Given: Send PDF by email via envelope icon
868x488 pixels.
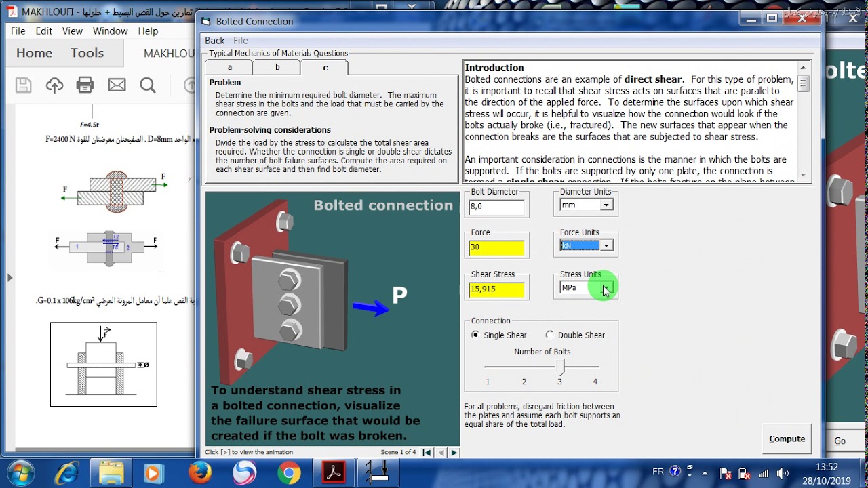Looking at the screenshot, I should (x=117, y=85).
